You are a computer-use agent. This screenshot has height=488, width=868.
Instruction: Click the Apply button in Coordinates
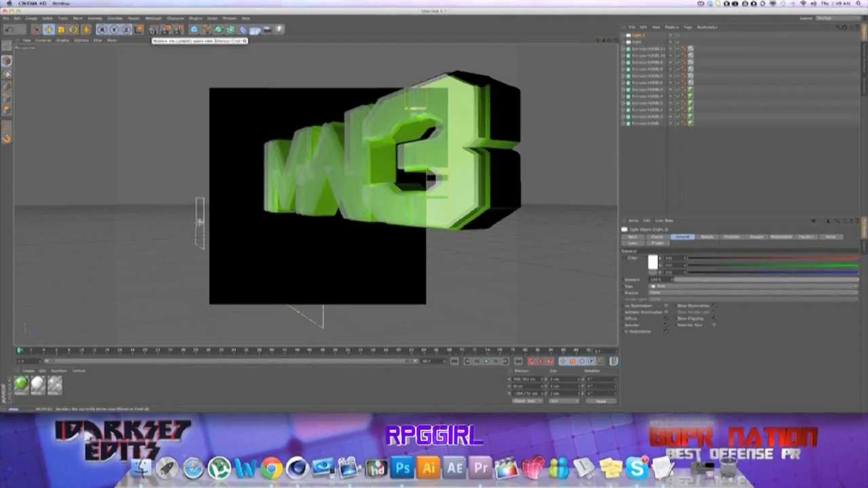(601, 401)
